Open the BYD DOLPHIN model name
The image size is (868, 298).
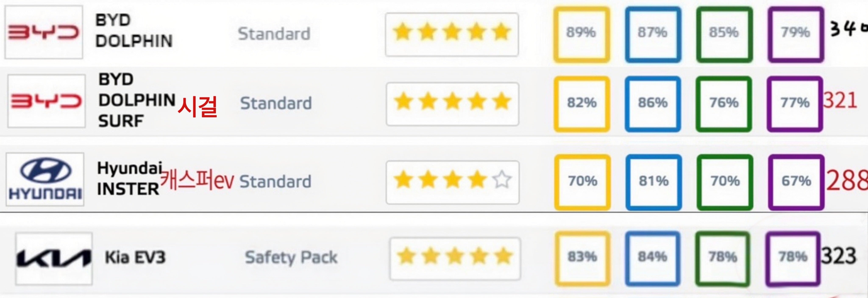[x=134, y=31]
